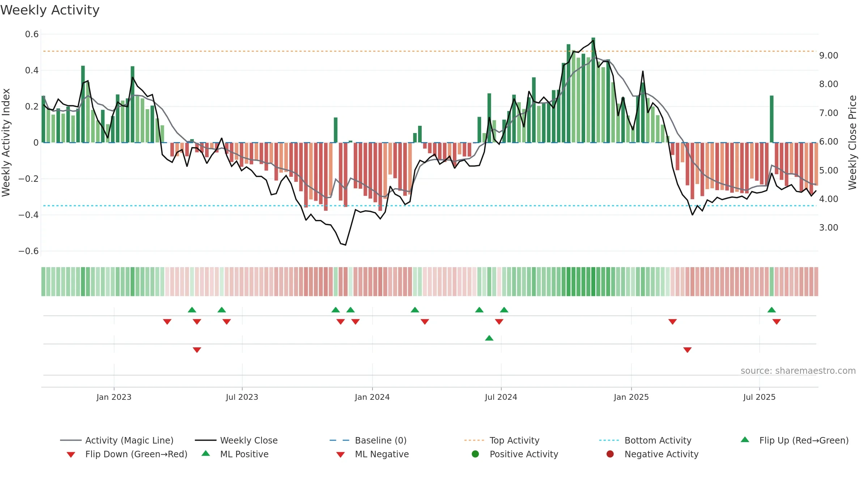Click the Jan 2024 x-axis label
This screenshot has width=868, height=488.
point(373,397)
